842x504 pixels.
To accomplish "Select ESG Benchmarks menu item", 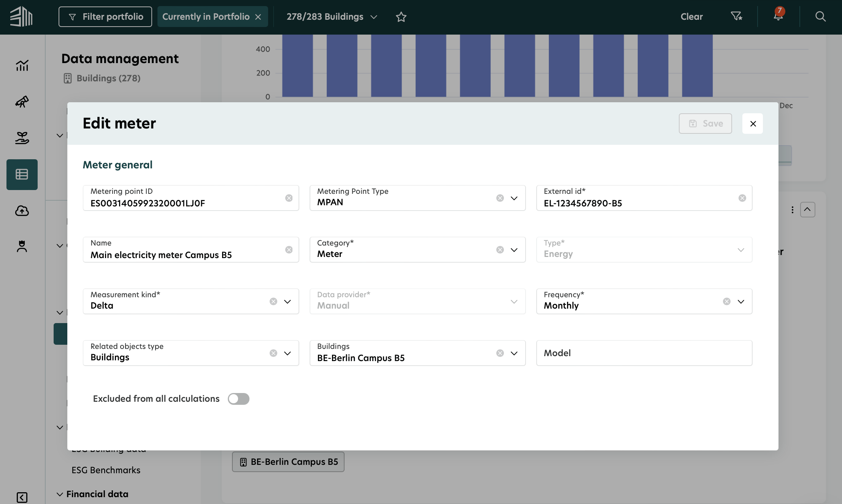I will (106, 470).
